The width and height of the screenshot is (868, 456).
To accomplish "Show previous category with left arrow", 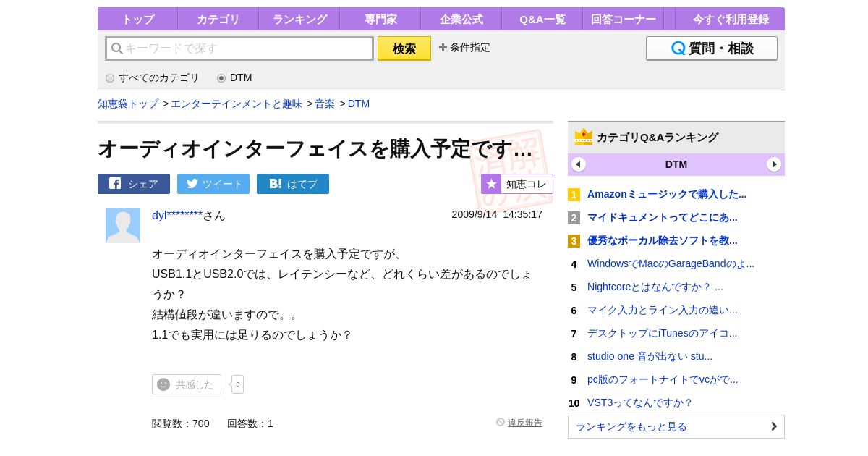I will pyautogui.click(x=579, y=164).
